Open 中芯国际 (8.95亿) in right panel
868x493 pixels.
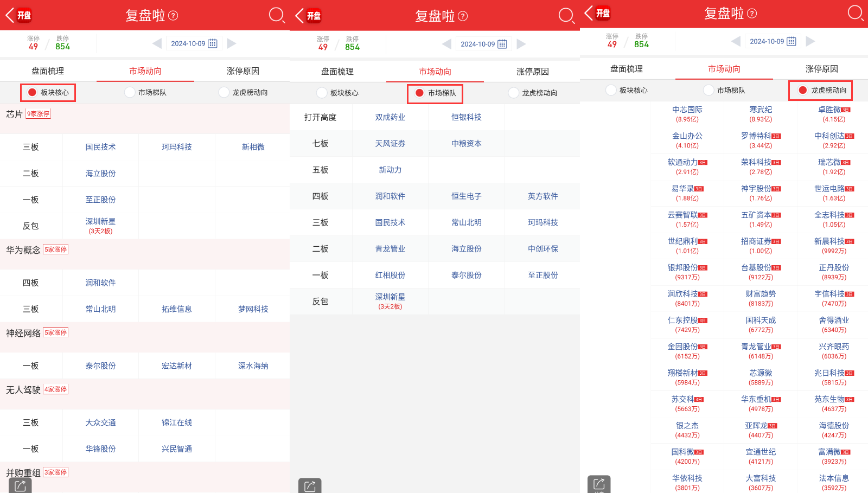point(687,114)
